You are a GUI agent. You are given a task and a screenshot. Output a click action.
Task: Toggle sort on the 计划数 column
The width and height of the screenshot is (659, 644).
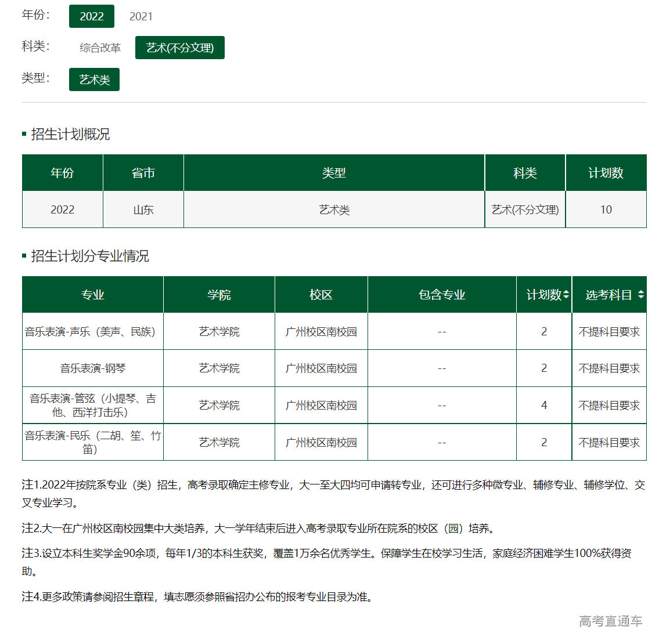pos(566,295)
